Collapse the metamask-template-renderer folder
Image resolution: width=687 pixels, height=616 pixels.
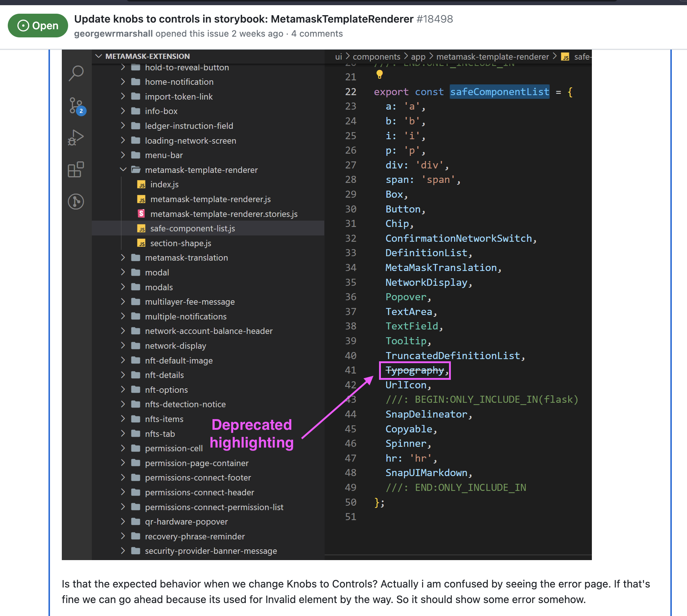click(124, 170)
